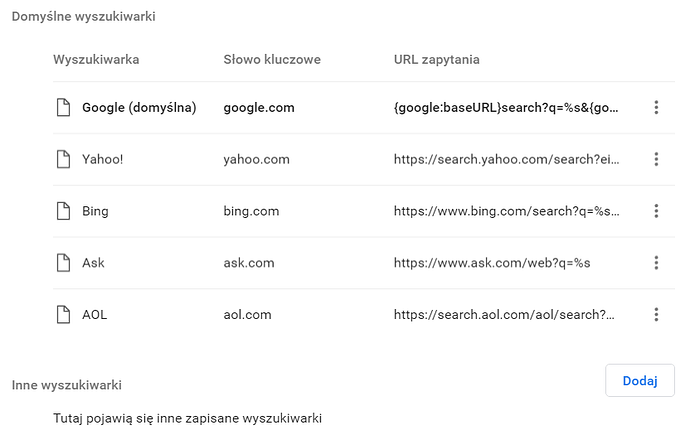Click the Wyszukiwarka column header

click(96, 59)
